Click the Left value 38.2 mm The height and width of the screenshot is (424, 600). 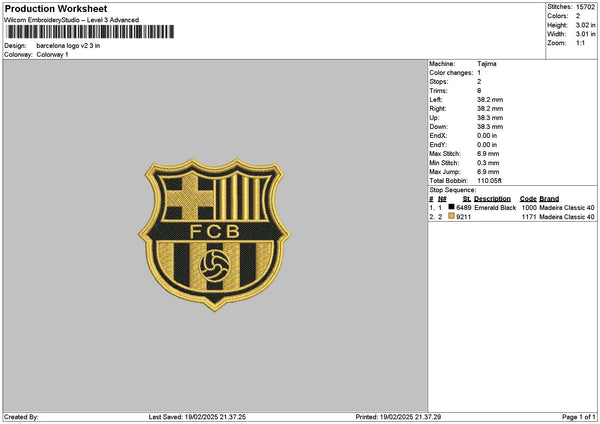490,100
